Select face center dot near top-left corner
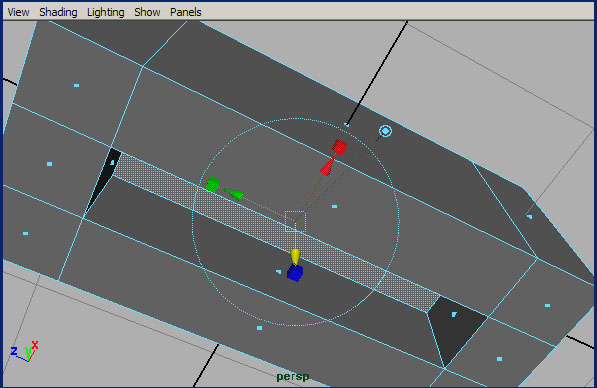The image size is (597, 388). 77,85
